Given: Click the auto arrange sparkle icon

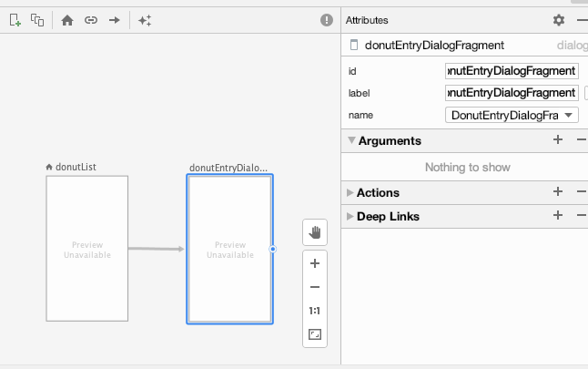Looking at the screenshot, I should tap(145, 20).
